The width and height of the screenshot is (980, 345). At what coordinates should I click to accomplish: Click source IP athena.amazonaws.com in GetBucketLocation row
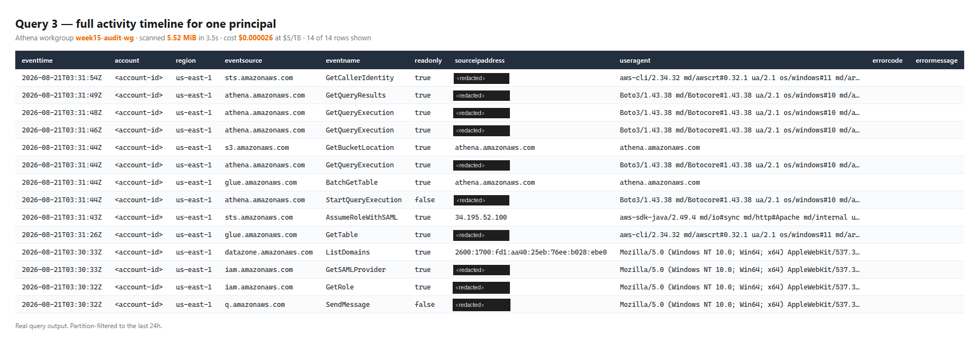(495, 148)
